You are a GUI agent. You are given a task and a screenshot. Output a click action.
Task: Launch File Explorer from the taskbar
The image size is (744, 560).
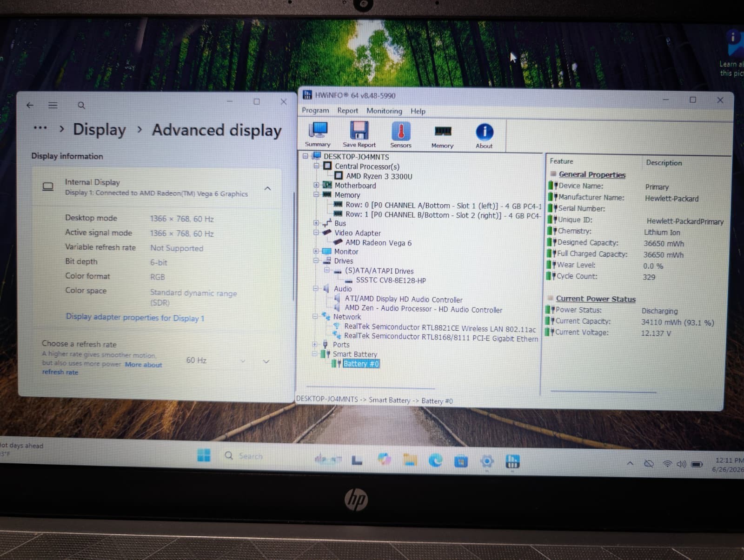click(410, 460)
